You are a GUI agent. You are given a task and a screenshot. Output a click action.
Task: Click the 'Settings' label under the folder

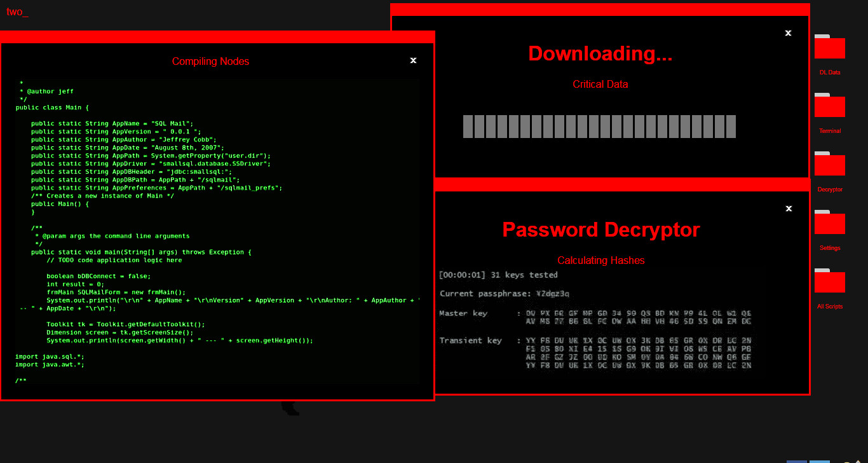830,248
